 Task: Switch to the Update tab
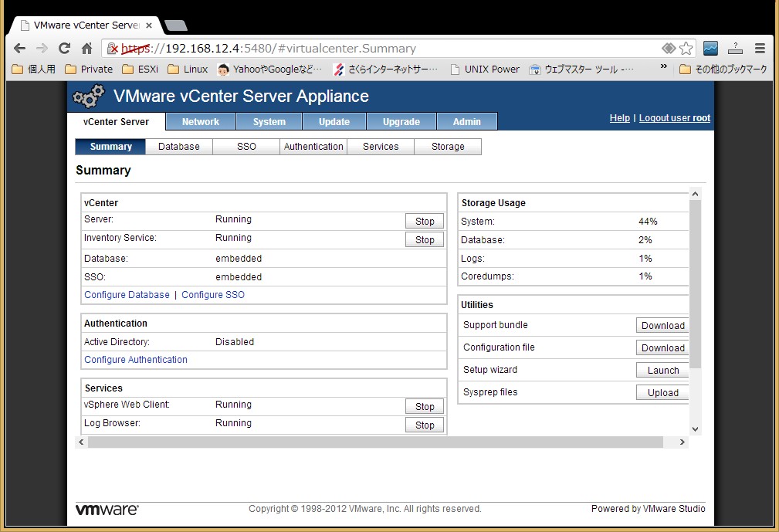pos(334,122)
